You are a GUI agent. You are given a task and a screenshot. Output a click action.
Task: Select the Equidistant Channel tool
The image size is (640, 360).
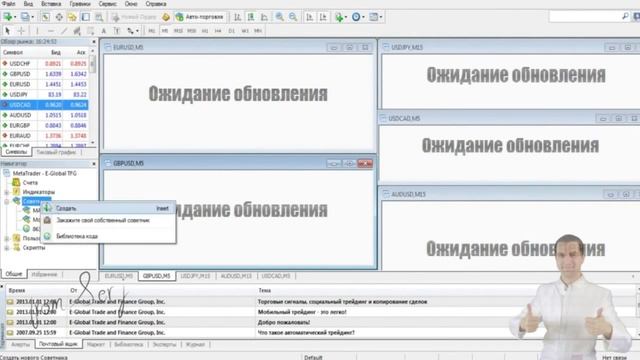coord(77,31)
